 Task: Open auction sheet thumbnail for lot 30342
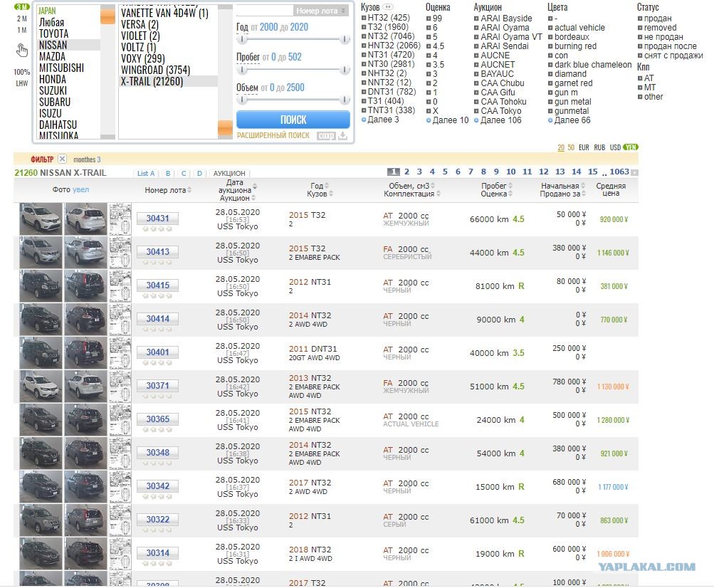[x=120, y=487]
